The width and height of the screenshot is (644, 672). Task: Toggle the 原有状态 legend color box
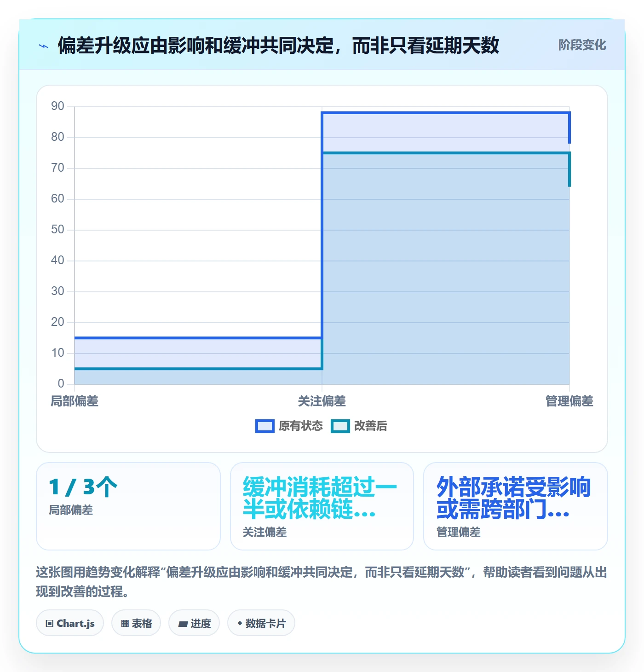pos(264,426)
